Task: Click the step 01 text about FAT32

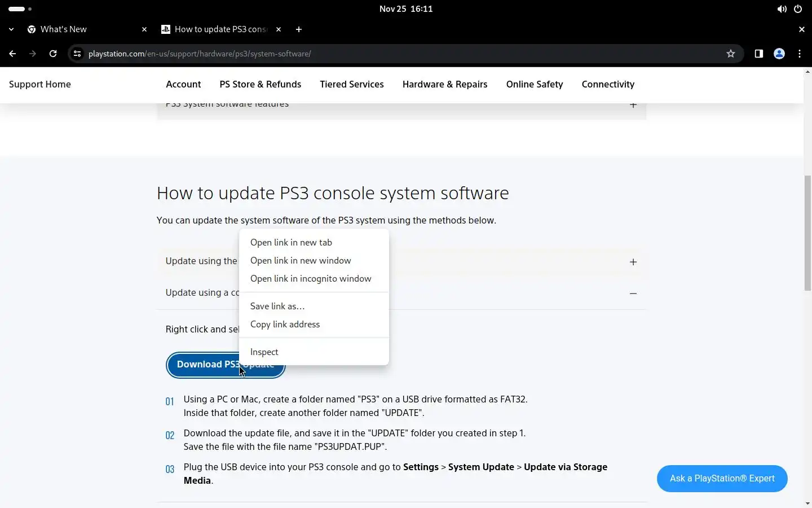Action: [355, 406]
